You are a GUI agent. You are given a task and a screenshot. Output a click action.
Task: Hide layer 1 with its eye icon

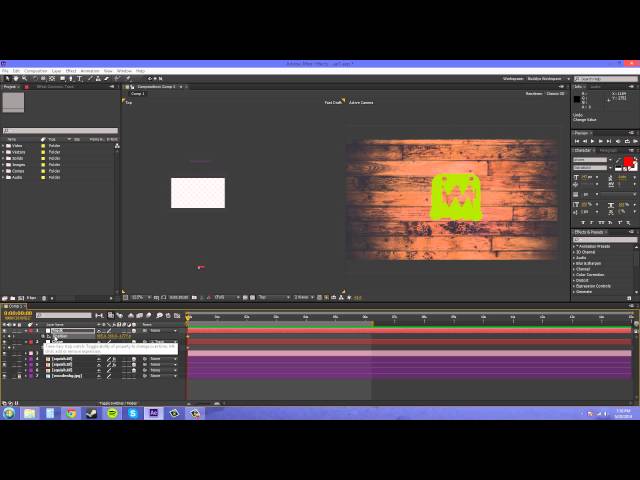[x=4, y=331]
